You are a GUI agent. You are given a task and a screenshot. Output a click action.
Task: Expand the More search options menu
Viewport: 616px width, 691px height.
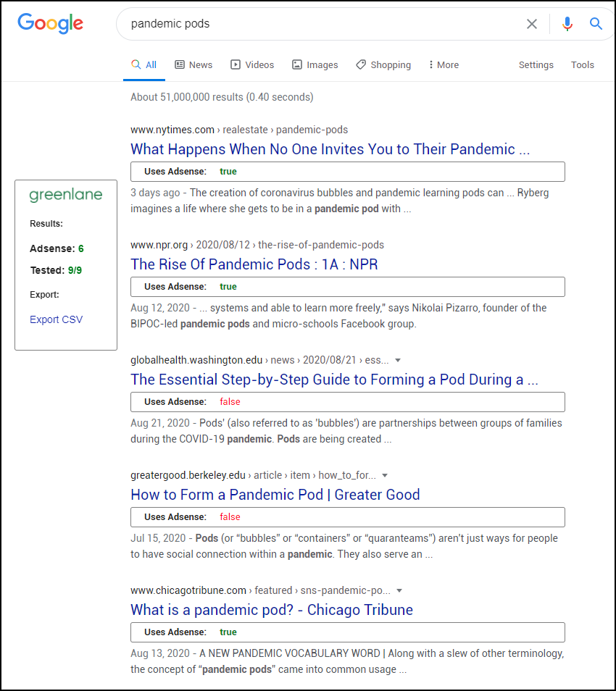444,64
